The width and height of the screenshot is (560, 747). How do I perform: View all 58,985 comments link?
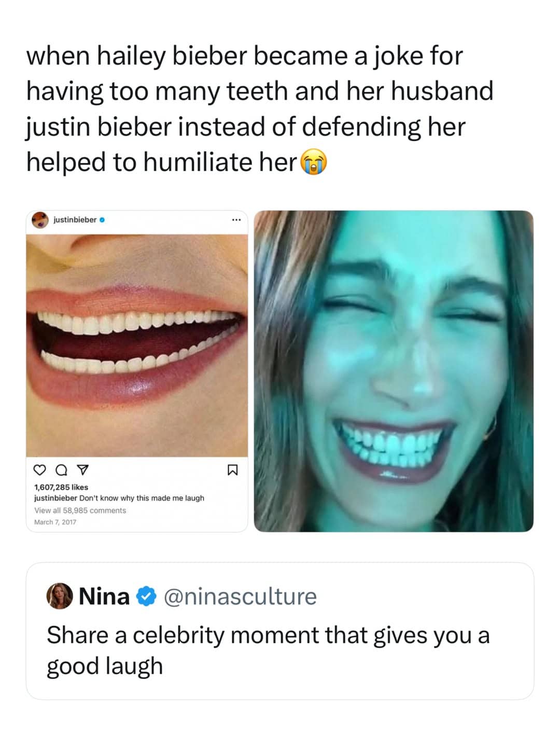(80, 510)
